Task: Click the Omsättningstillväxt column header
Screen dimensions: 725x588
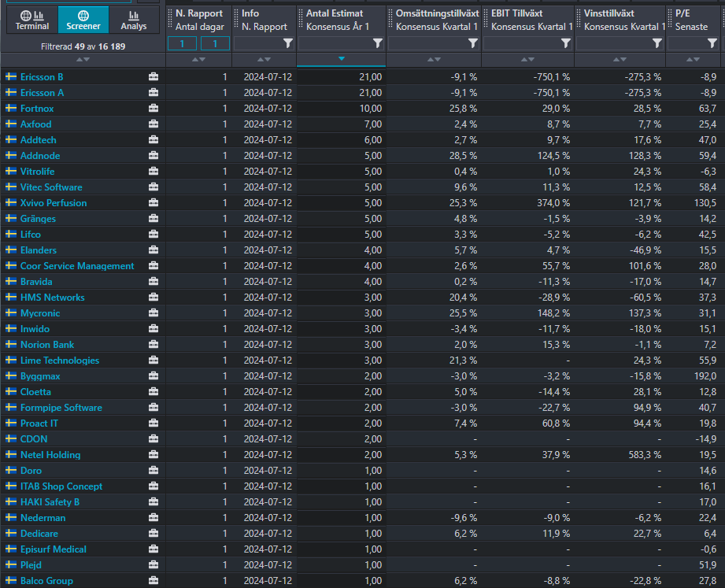Action: click(434, 20)
